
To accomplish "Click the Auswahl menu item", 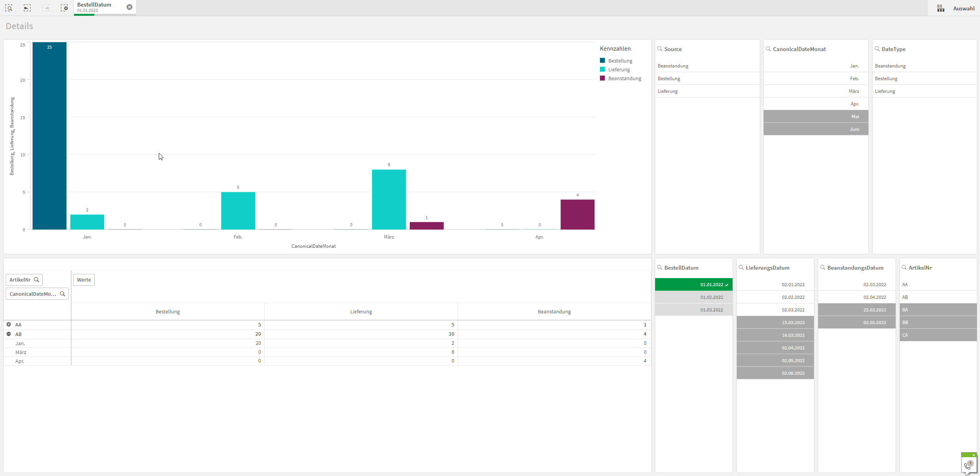I will (964, 8).
